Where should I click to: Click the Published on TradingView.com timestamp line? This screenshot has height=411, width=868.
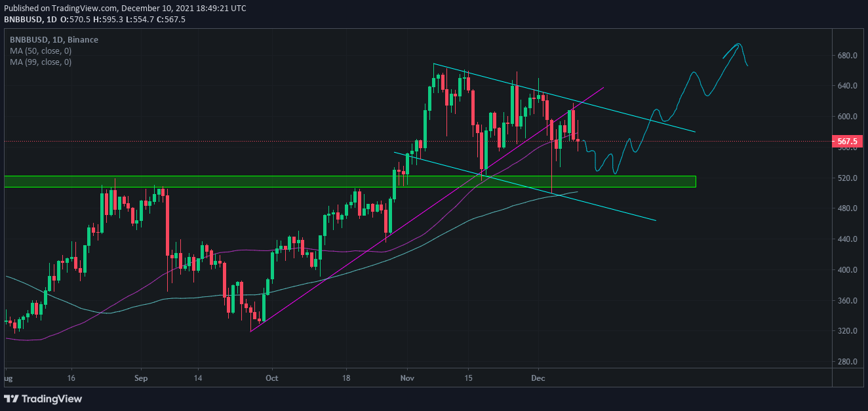click(125, 9)
